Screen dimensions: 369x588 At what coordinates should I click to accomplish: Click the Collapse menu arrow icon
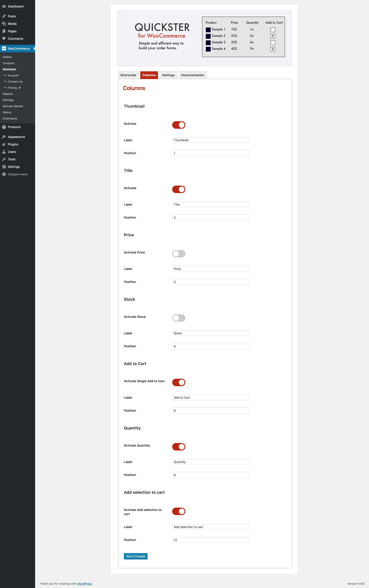click(x=4, y=174)
